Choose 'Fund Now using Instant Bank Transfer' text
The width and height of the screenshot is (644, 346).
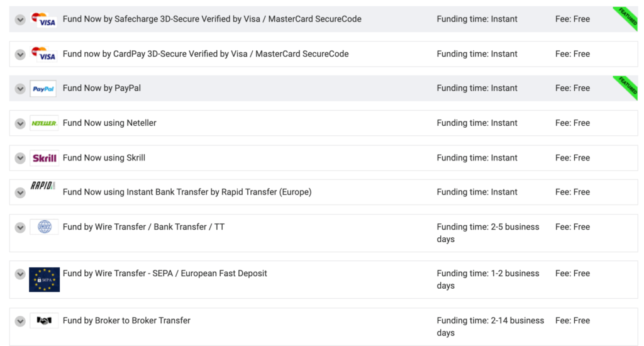187,192
